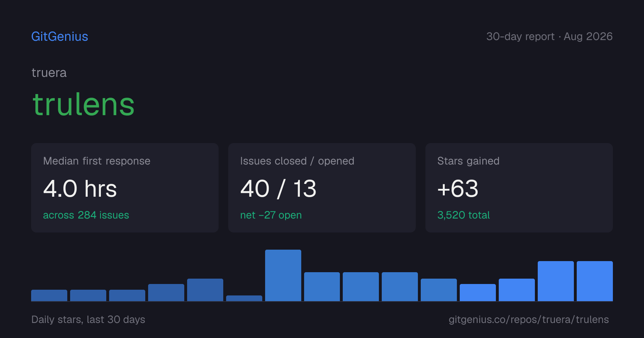
Task: Open the 'trulens' repository title
Action: click(83, 104)
